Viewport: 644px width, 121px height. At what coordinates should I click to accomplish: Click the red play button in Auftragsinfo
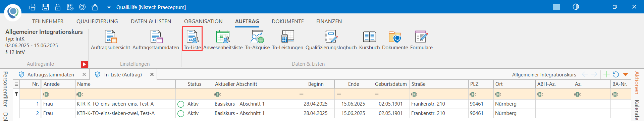(85, 64)
